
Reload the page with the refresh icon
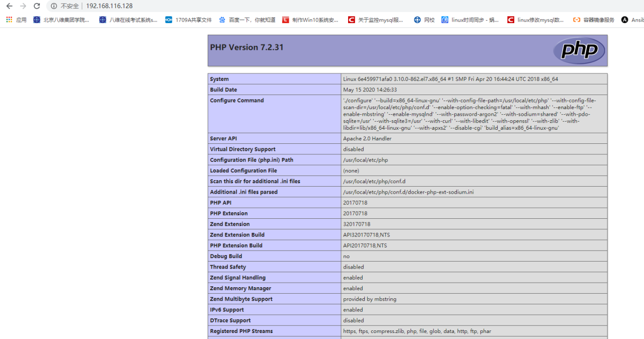click(37, 6)
